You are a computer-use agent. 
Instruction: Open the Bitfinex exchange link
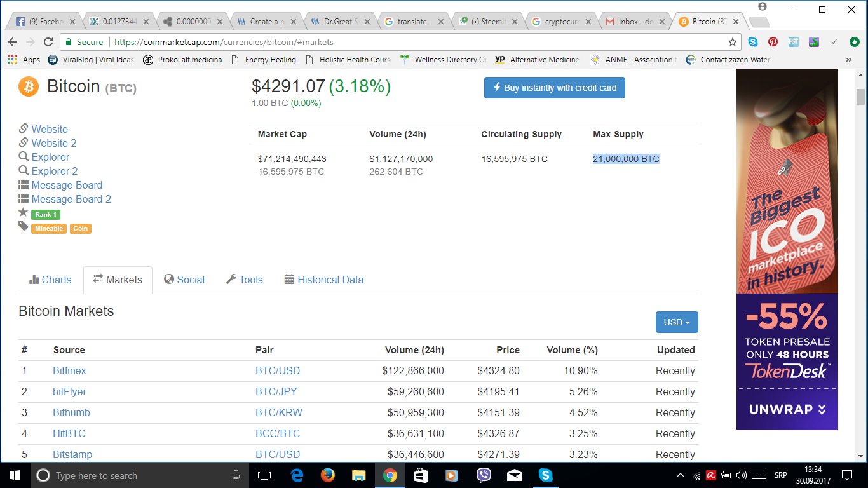pyautogui.click(x=69, y=370)
